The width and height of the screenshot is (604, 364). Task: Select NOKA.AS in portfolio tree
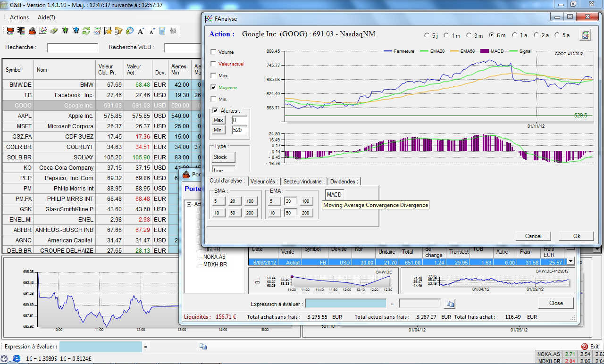coord(214,257)
